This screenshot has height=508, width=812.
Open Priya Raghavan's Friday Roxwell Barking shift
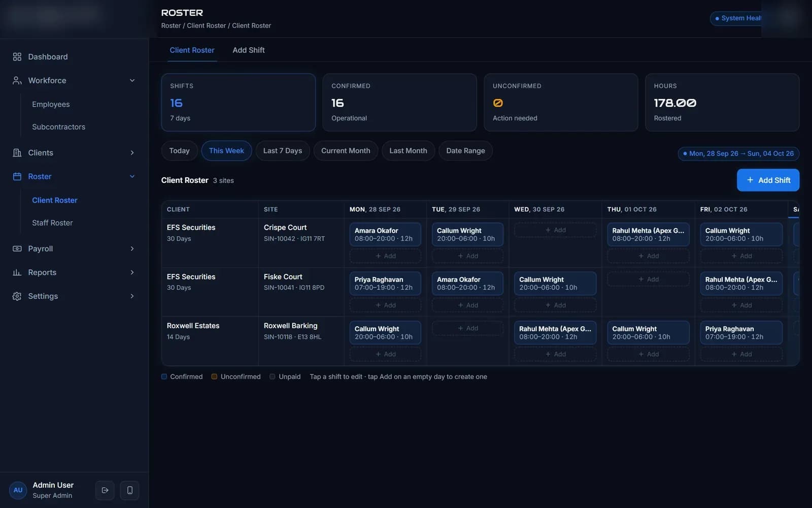pyautogui.click(x=741, y=333)
